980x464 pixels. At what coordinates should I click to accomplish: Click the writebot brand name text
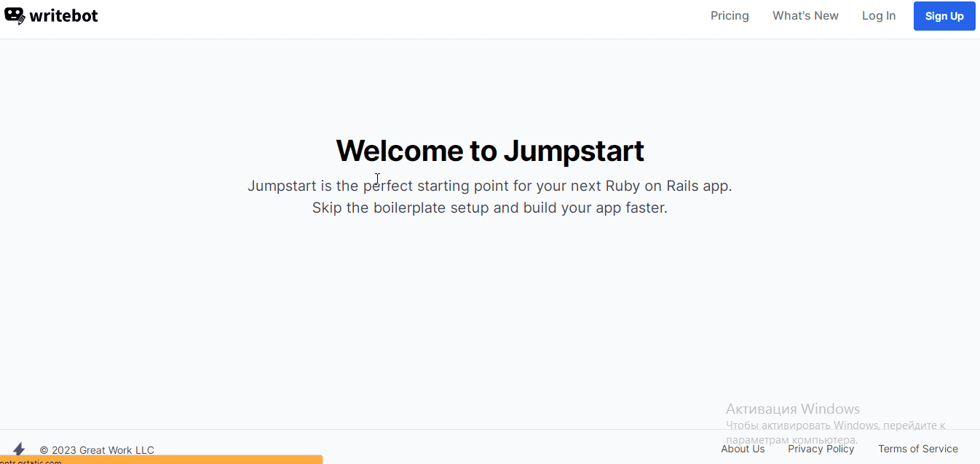click(63, 16)
